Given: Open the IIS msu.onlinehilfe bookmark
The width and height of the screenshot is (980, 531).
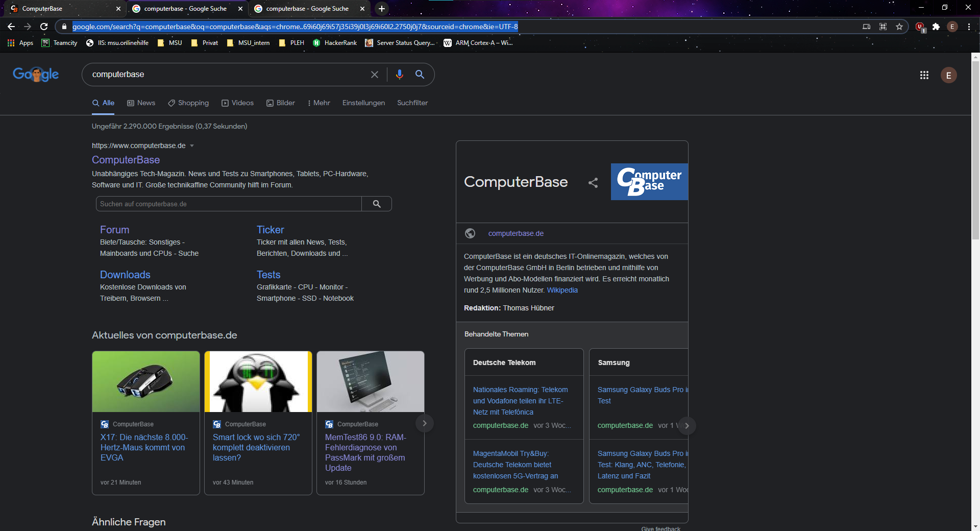Looking at the screenshot, I should [x=117, y=43].
